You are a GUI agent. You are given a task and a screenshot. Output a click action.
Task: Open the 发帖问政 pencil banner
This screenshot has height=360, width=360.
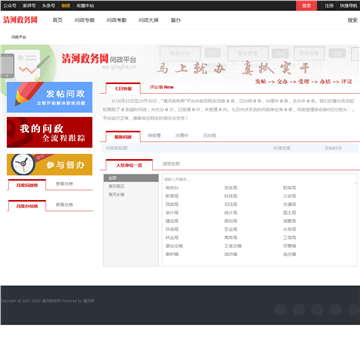tap(49, 97)
